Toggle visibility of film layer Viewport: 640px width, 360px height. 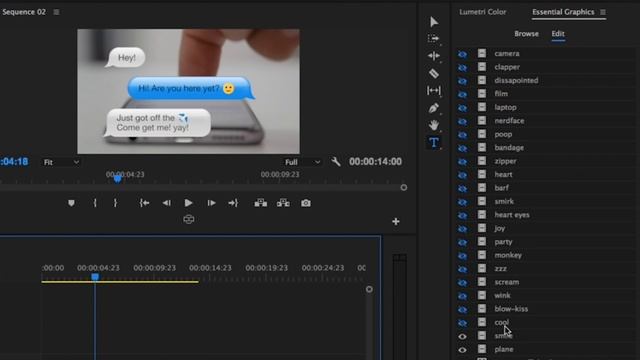[x=462, y=94]
